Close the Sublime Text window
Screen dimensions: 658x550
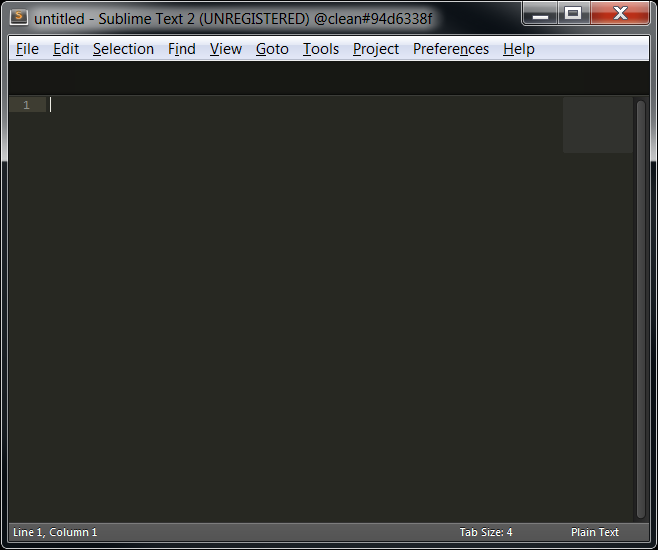point(620,14)
